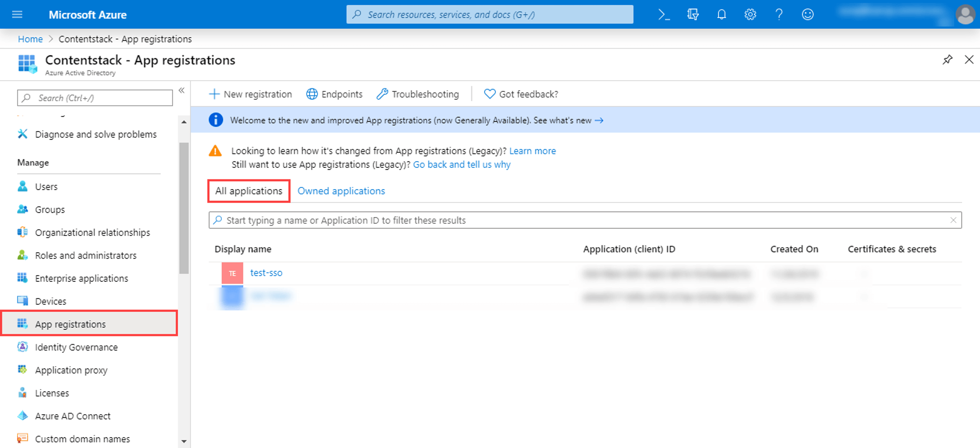Open Enterprise applications menu item
Screen dimensions: 980x448
click(81, 278)
